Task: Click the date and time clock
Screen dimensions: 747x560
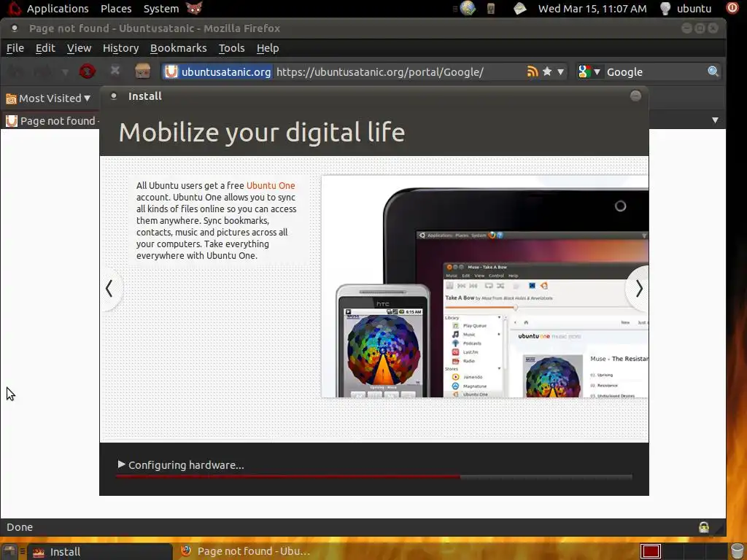Action: coord(592,9)
